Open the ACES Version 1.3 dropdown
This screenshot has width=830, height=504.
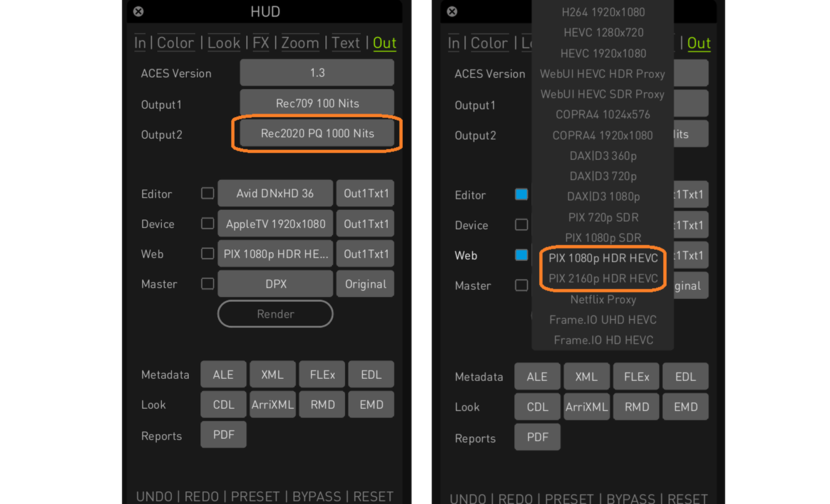317,73
